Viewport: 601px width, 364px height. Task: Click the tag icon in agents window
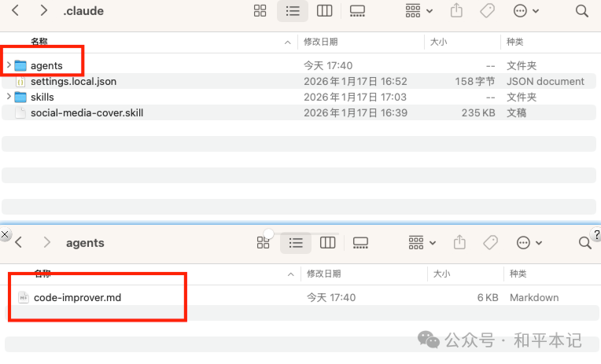pyautogui.click(x=490, y=243)
